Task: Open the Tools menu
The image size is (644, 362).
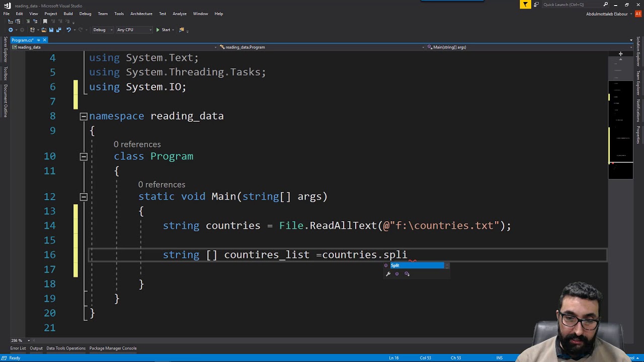Action: pos(119,14)
